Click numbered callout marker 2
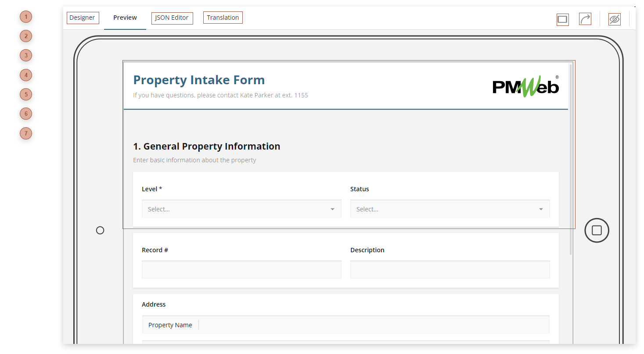644x354 pixels. click(26, 36)
